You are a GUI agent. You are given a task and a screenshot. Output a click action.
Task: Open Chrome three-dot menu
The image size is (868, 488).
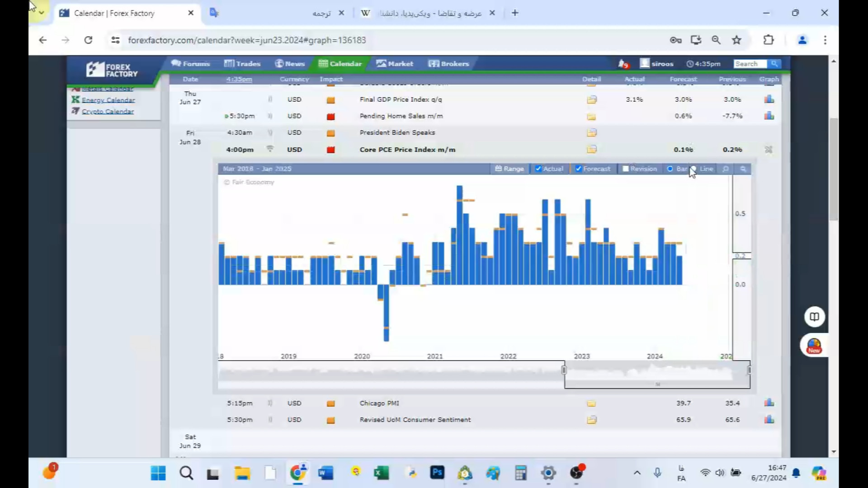tap(825, 40)
